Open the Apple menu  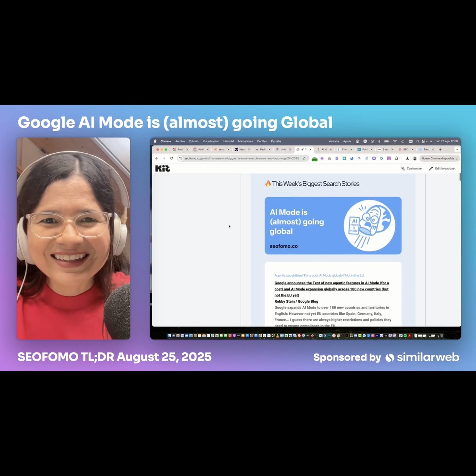click(x=155, y=141)
